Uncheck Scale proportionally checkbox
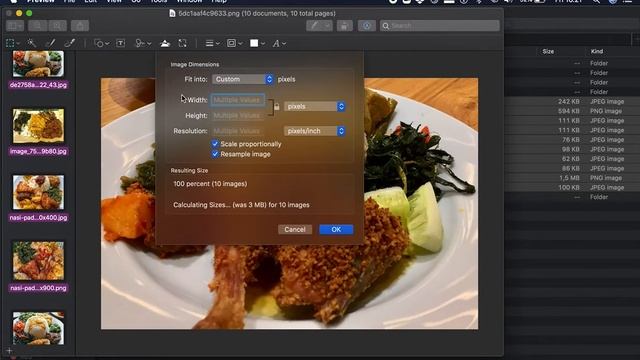 coord(215,144)
